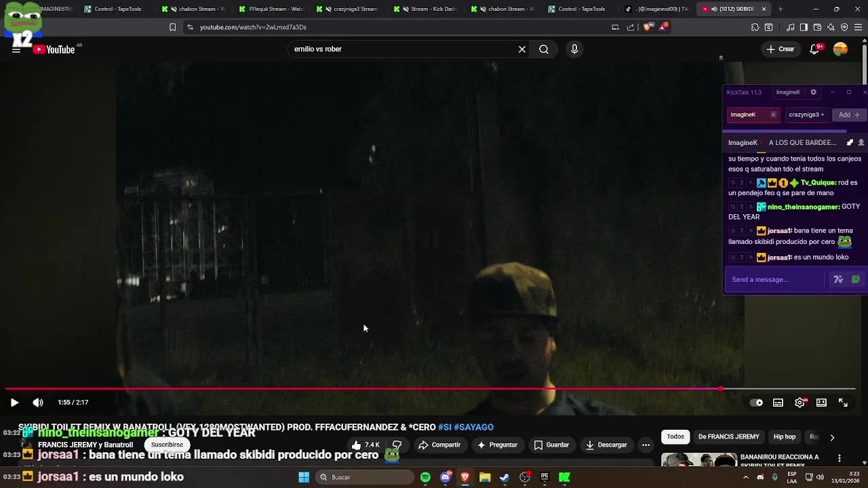Open the KickTalk pinned message icon

point(850,143)
